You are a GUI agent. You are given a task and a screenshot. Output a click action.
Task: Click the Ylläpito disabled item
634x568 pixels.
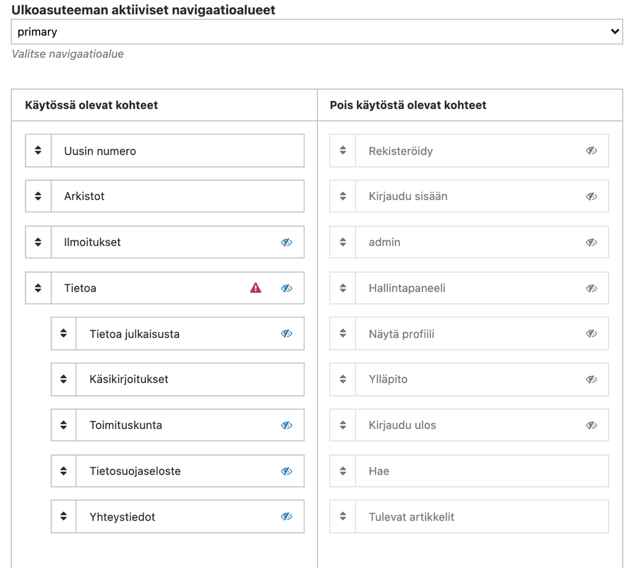pyautogui.click(x=469, y=379)
